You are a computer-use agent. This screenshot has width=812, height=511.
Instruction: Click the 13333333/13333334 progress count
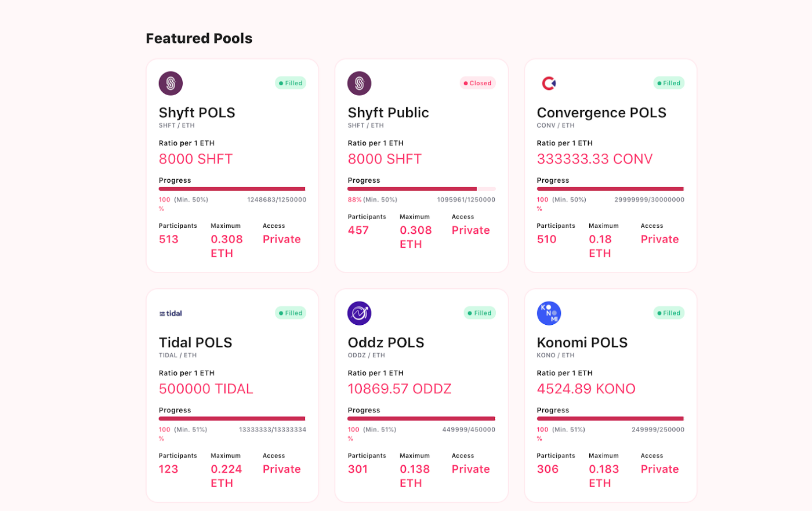(x=273, y=430)
